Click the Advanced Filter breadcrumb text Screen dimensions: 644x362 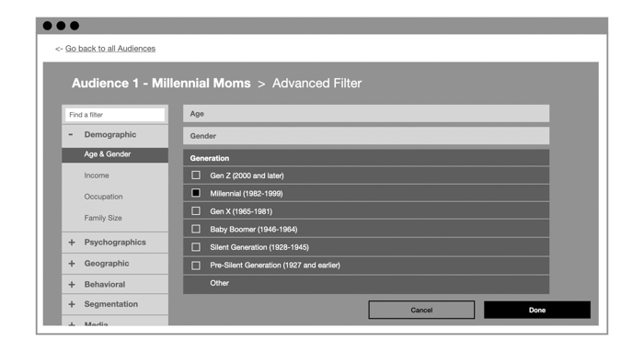click(317, 84)
